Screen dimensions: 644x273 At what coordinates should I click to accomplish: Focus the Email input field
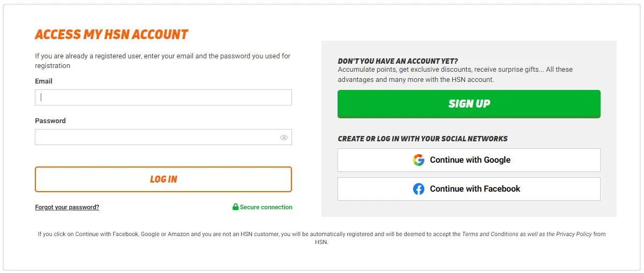click(163, 97)
